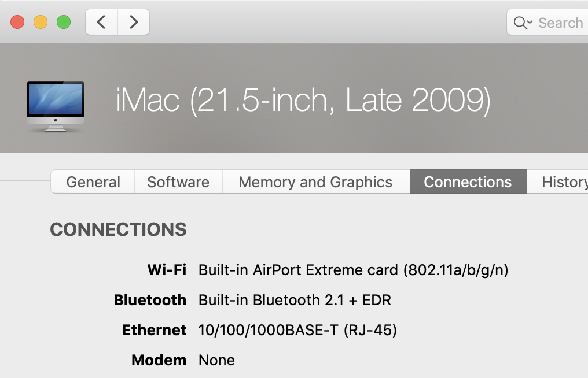588x378 pixels.
Task: Minimize the window with yellow button
Action: tap(41, 23)
